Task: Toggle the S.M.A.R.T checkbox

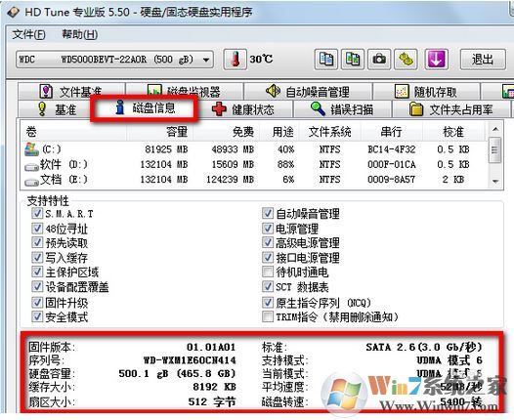Action: [x=37, y=213]
